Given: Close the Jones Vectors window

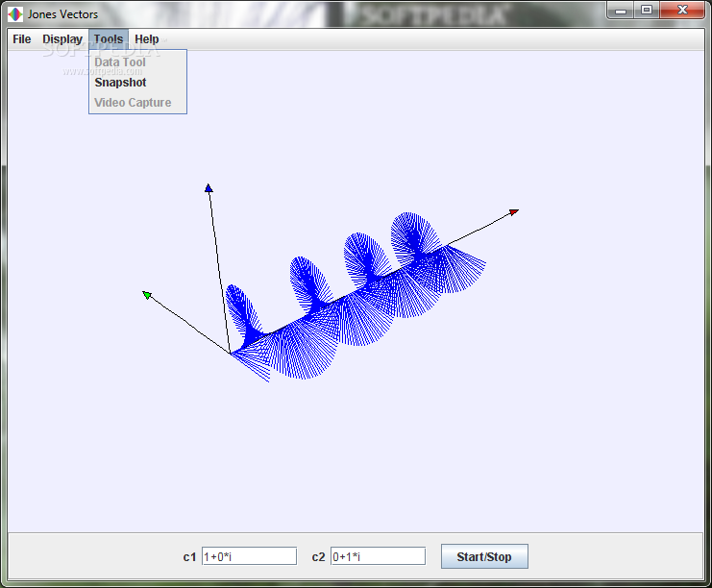Looking at the screenshot, I should point(682,11).
